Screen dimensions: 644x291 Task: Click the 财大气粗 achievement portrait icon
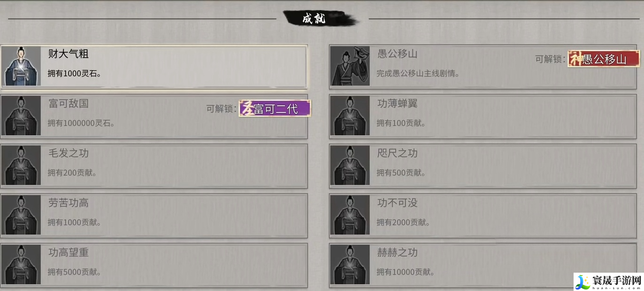click(x=21, y=66)
